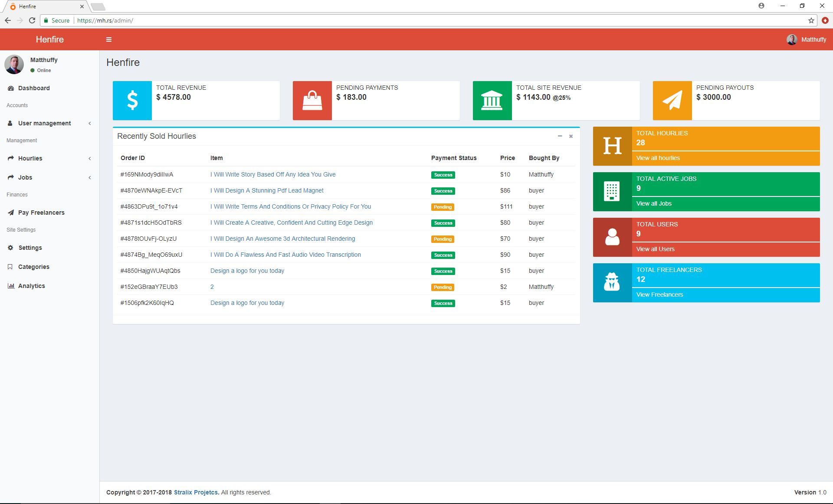Click the Payment Status column header
833x504 pixels.
pyautogui.click(x=454, y=158)
